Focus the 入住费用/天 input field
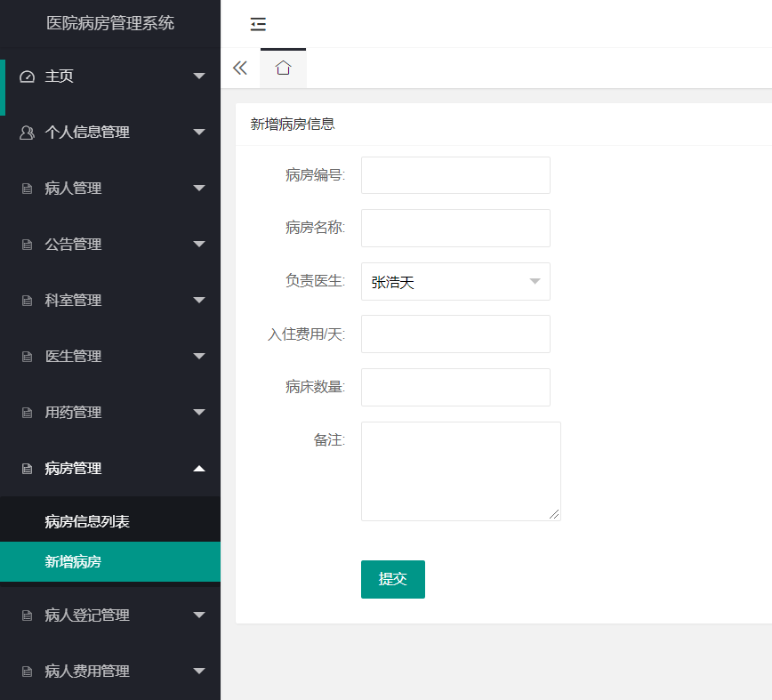 pyautogui.click(x=455, y=334)
